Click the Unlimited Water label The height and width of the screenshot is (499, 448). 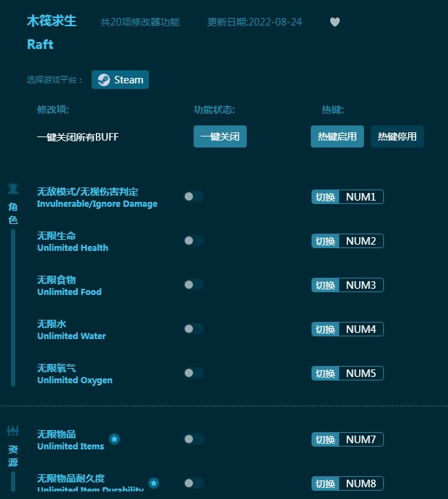tap(72, 336)
